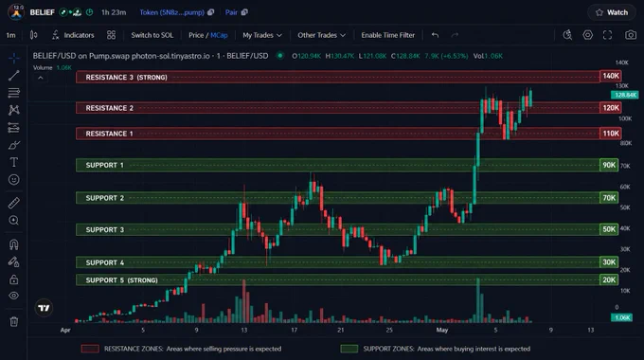The height and width of the screenshot is (360, 644).
Task: Click the RESISTANCE 3 (STRONG) label
Action: pos(127,78)
